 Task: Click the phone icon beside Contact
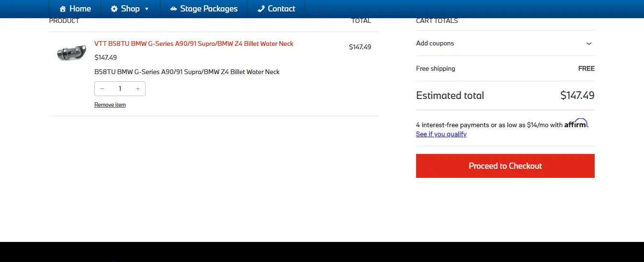pyautogui.click(x=261, y=9)
